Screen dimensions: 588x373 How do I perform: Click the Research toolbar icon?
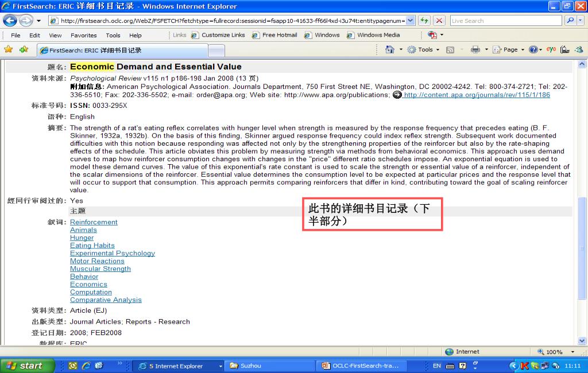tap(565, 49)
